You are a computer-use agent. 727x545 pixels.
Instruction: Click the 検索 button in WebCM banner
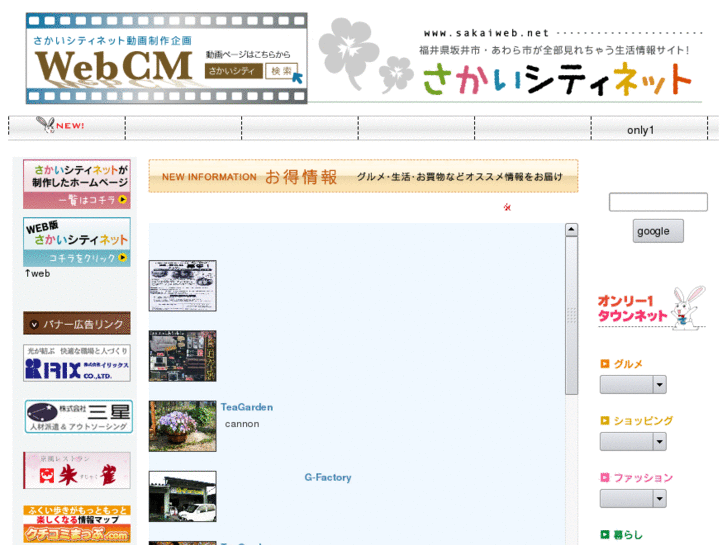[281, 71]
